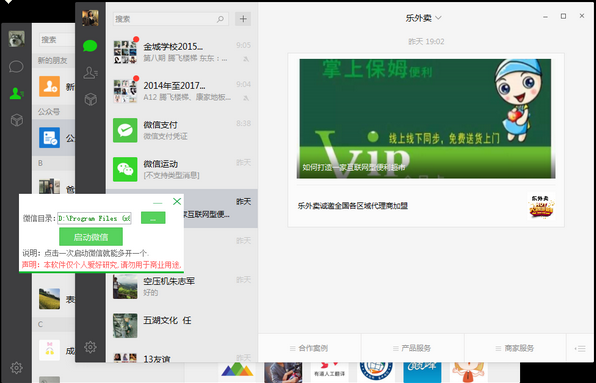Minimize the WeChat launcher dialog

pos(157,203)
